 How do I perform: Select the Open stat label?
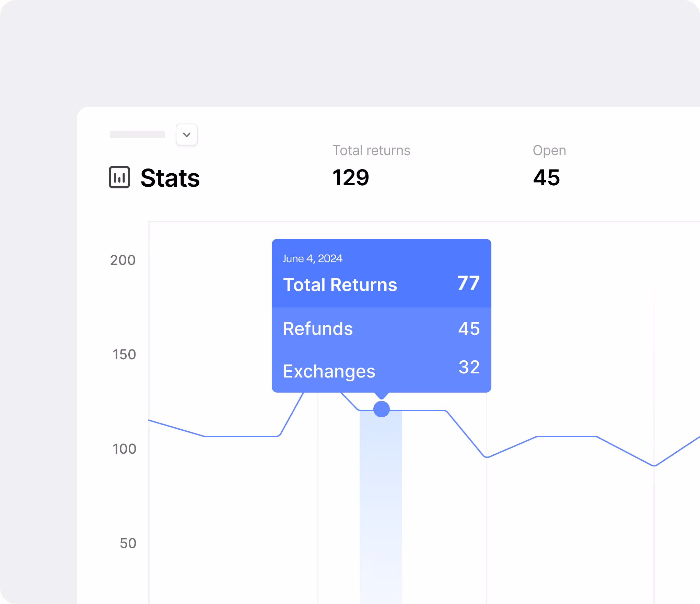coord(549,150)
